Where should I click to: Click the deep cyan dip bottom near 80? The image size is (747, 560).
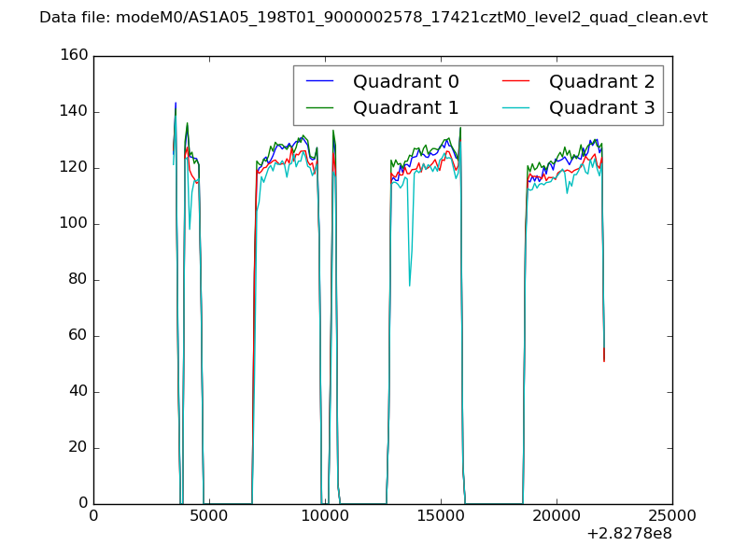[409, 284]
